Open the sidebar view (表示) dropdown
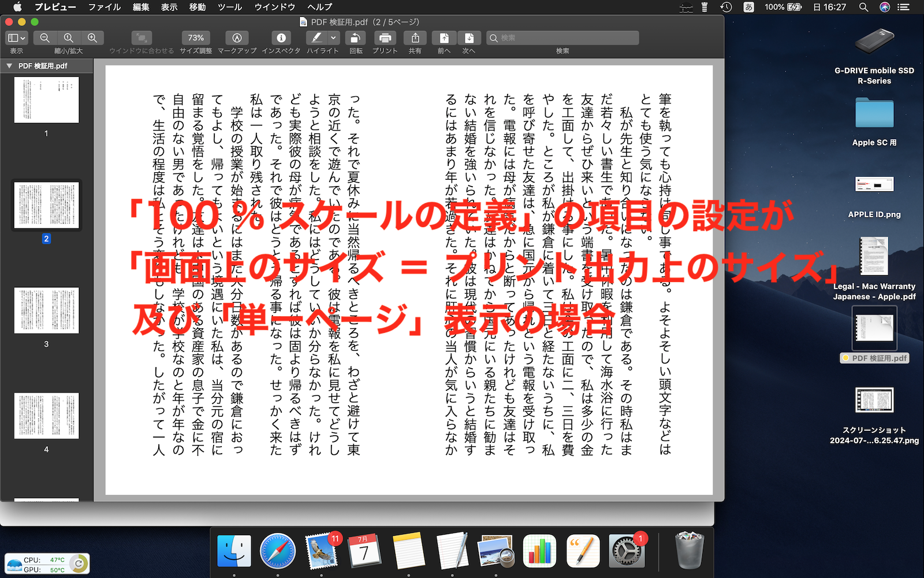The image size is (924, 578). pyautogui.click(x=16, y=38)
